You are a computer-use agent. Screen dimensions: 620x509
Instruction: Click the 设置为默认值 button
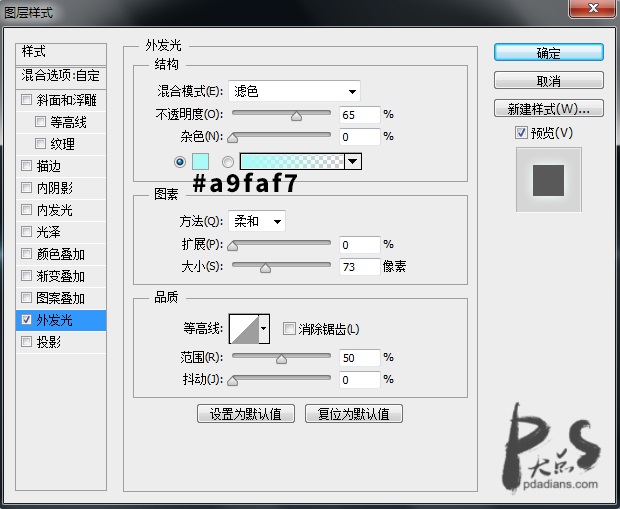(246, 414)
